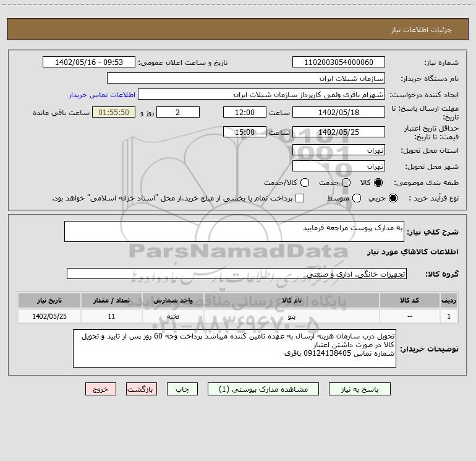Click the delivery province field تهران

point(339,150)
